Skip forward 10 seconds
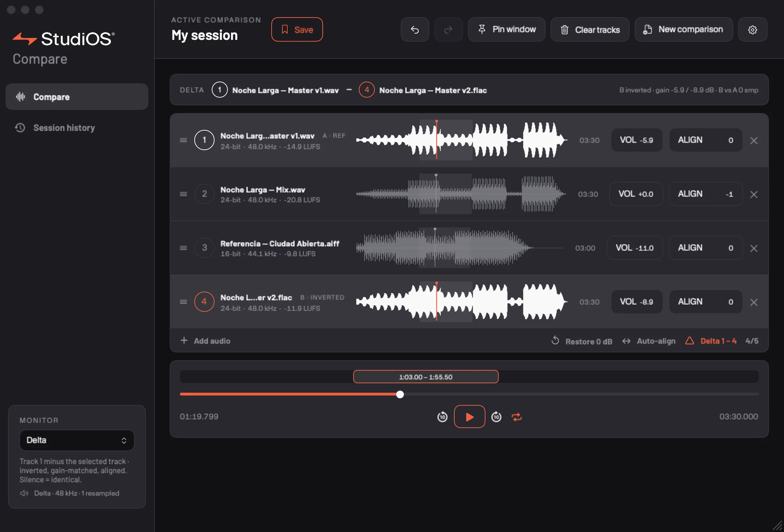Image resolution: width=784 pixels, height=532 pixels. pos(496,417)
